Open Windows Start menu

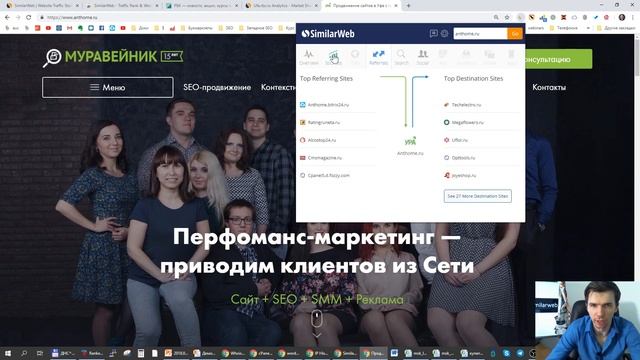[x=8, y=353]
